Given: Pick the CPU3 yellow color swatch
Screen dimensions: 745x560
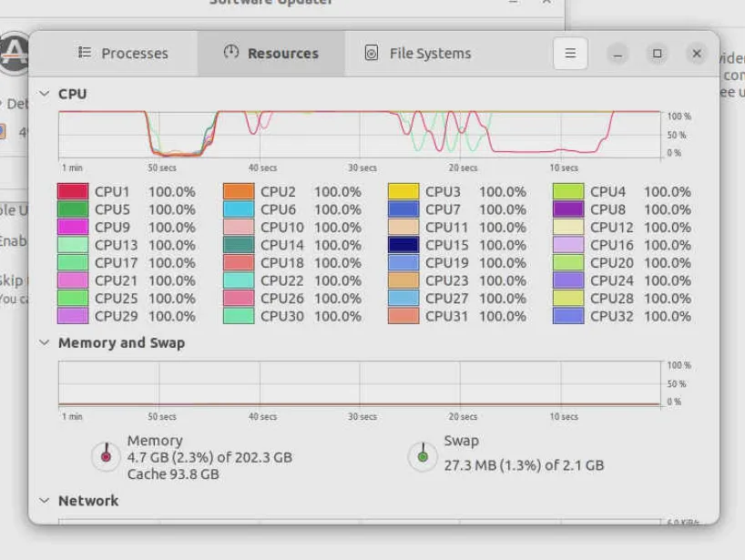Looking at the screenshot, I should click(x=403, y=192).
